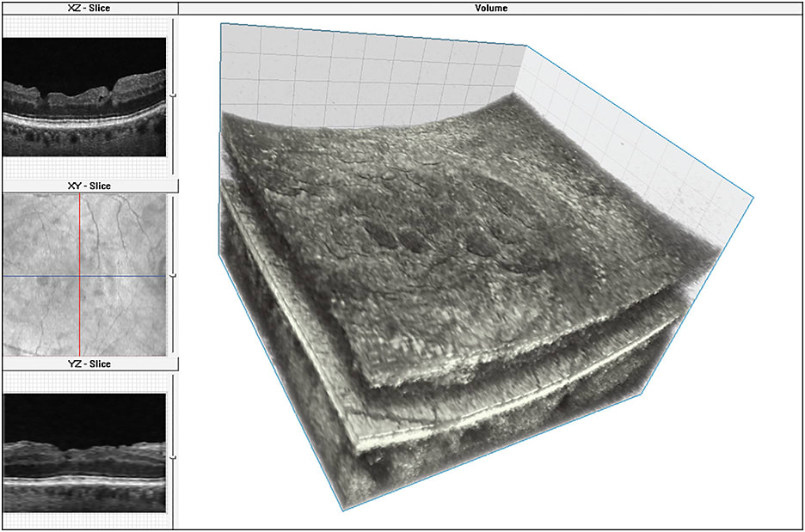Image resolution: width=805 pixels, height=532 pixels.
Task: Click the XY slice position slider handle
Action: click(174, 275)
